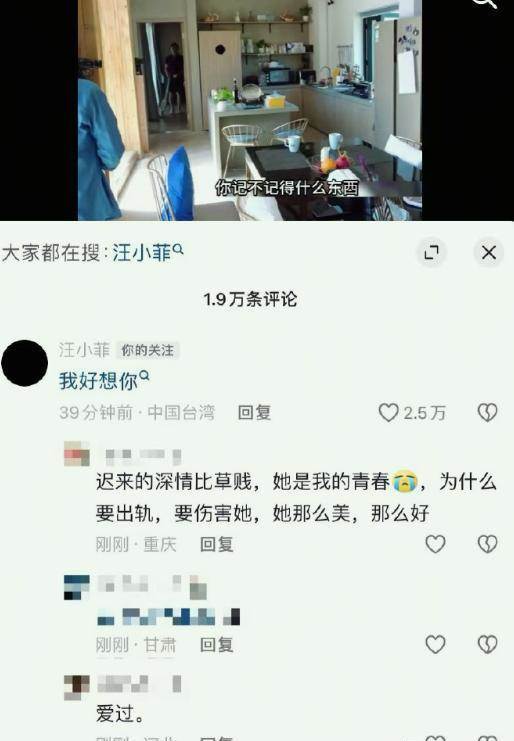Expand comments panel with the fullscreen icon
This screenshot has width=514, height=741.
coord(431,252)
